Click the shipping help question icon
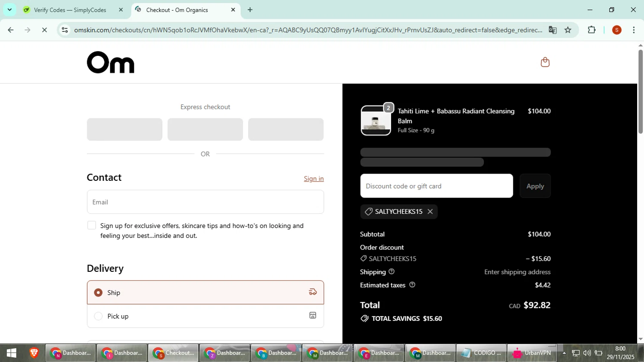The width and height of the screenshot is (644, 362). (x=391, y=271)
